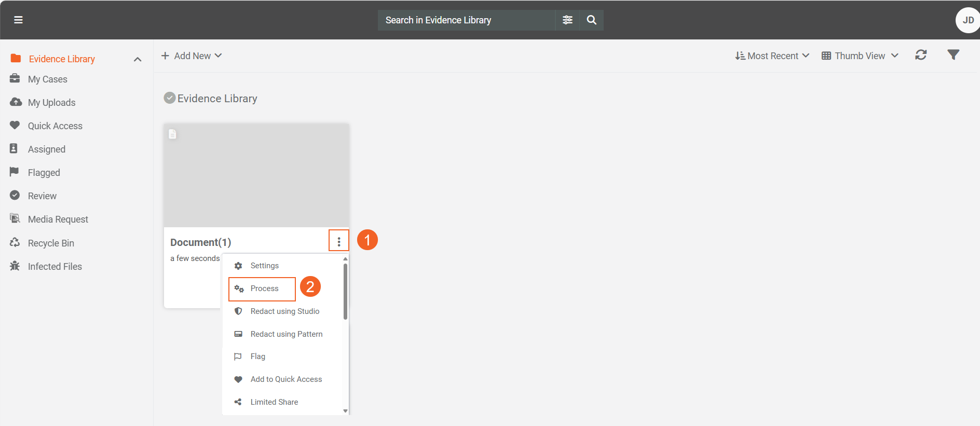Choose Process from the context menu
Image resolution: width=980 pixels, height=426 pixels.
coord(264,288)
